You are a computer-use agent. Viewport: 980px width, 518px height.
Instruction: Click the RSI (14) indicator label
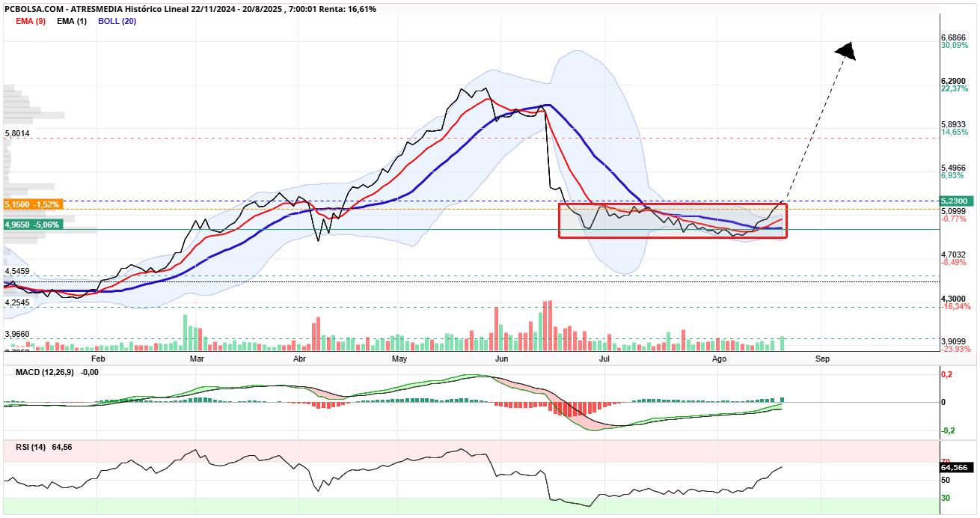click(31, 447)
